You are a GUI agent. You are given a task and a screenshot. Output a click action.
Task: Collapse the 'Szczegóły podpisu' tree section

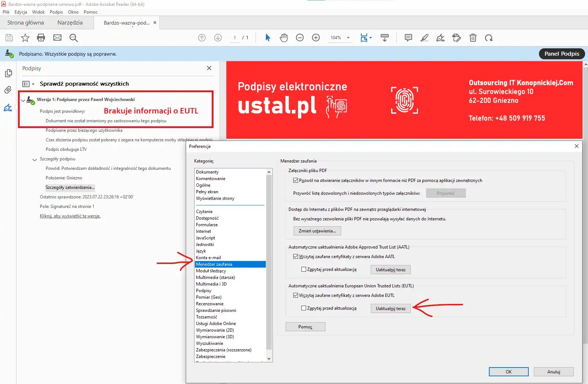(x=35, y=159)
